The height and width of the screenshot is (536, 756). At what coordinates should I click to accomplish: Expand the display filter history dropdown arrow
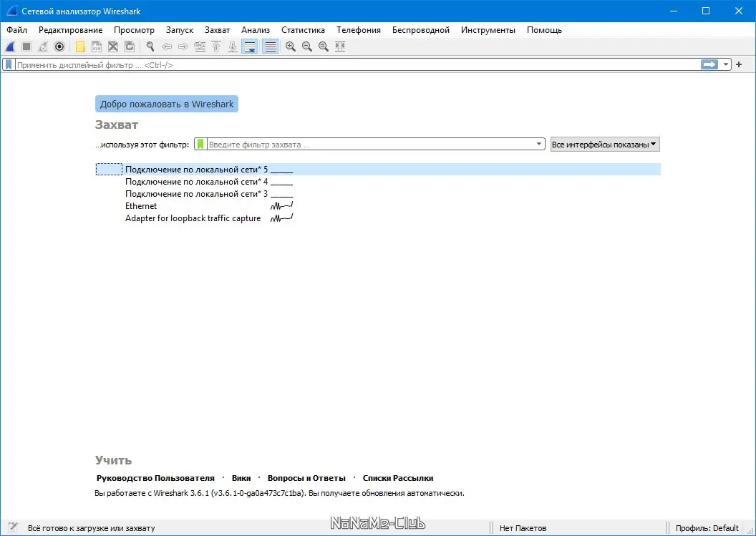[x=726, y=64]
